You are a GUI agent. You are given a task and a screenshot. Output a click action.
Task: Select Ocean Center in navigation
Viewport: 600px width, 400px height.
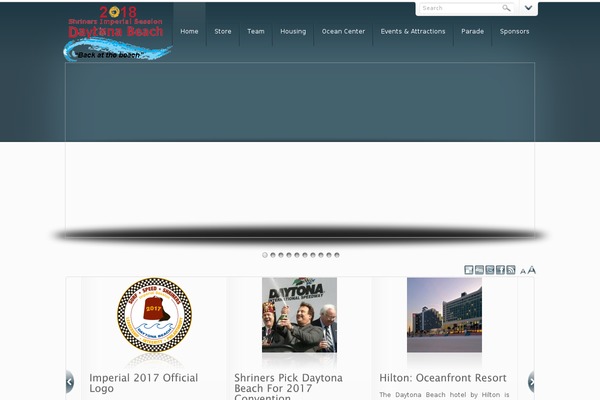[343, 31]
